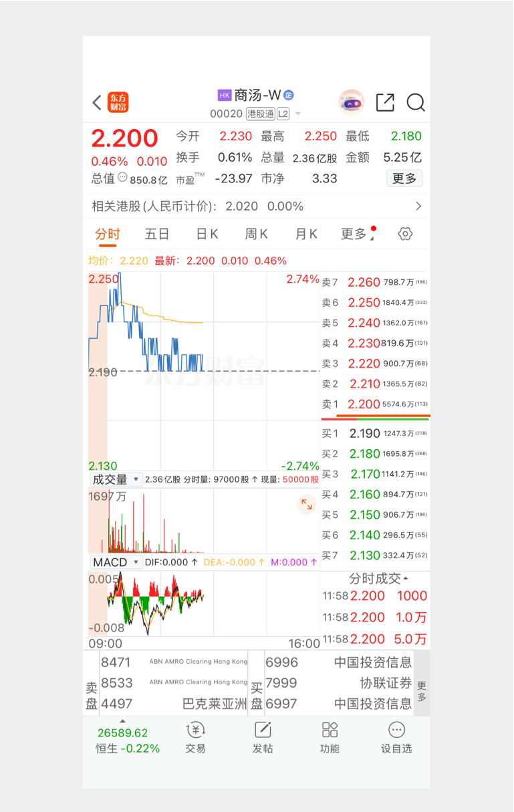Tap the buy-sell ratio bar under 卖1
The image size is (514, 812).
(376, 418)
